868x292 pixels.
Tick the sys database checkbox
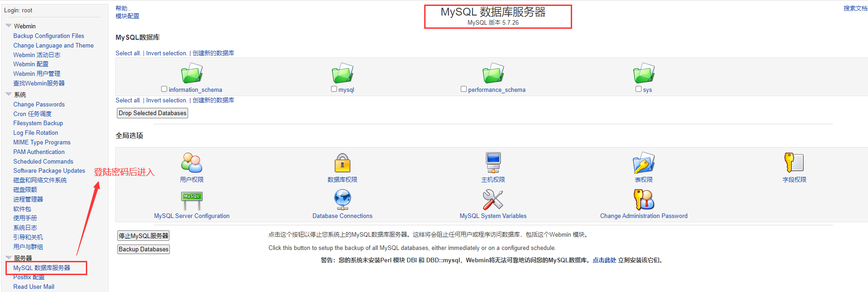click(638, 89)
